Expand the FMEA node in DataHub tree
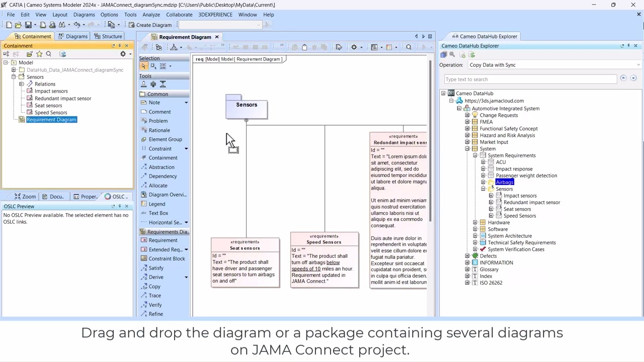The height and width of the screenshot is (362, 644). pyautogui.click(x=467, y=122)
